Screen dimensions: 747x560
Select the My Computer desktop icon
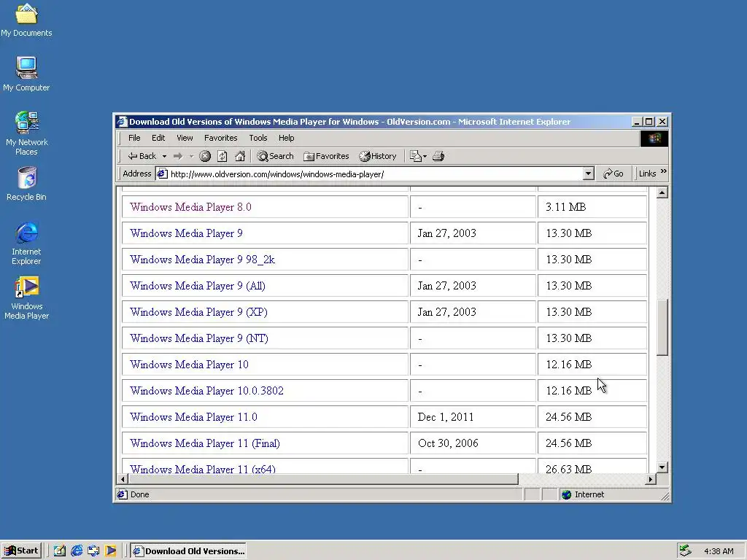[x=26, y=74]
